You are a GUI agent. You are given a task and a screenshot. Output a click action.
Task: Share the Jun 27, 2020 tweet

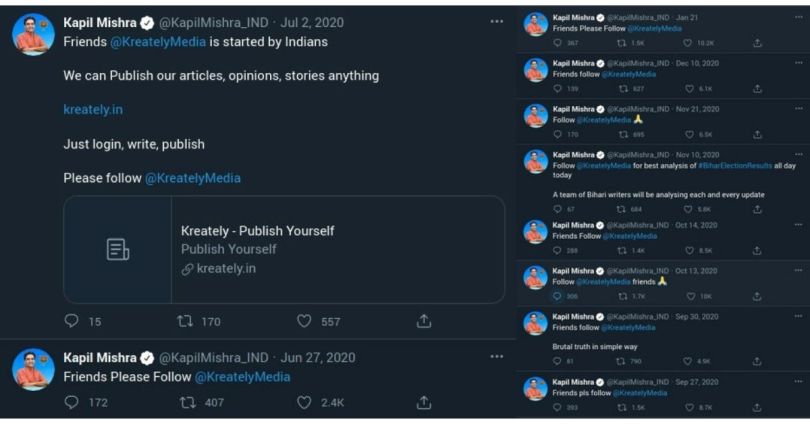[424, 402]
